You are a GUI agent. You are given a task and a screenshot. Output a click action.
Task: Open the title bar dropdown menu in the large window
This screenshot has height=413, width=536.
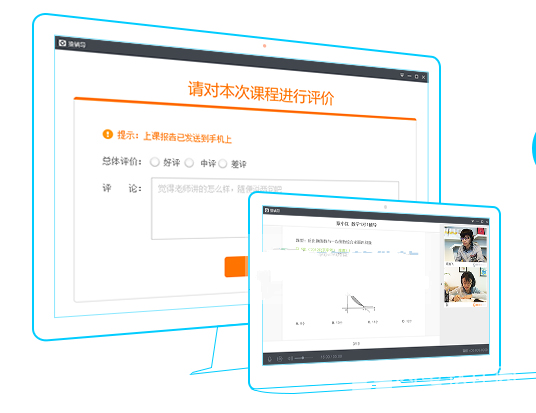pos(402,75)
